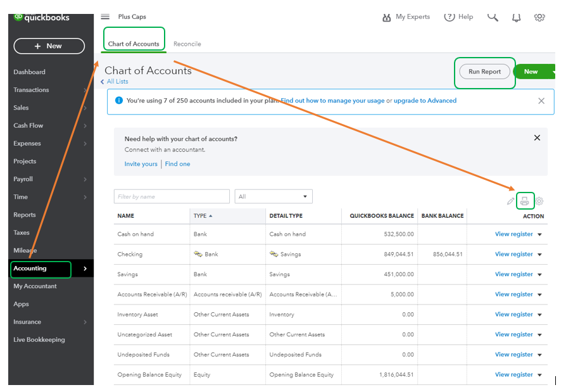Print the account list using printer icon
The width and height of the screenshot is (585, 392).
click(525, 201)
